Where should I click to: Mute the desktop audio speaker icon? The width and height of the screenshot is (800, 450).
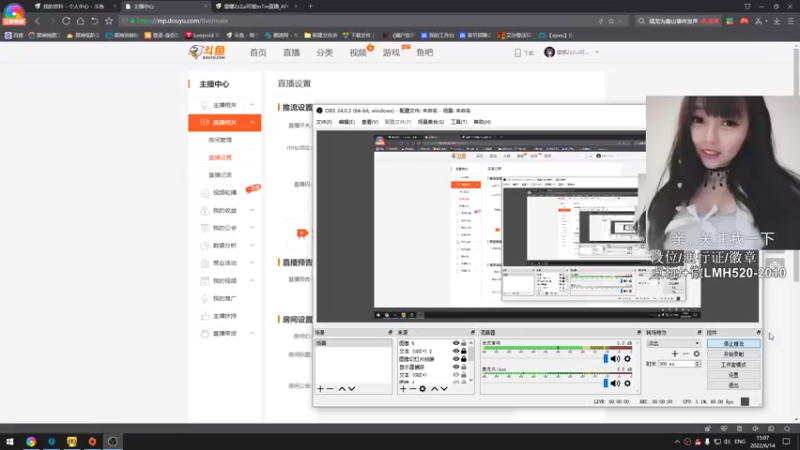pos(615,359)
